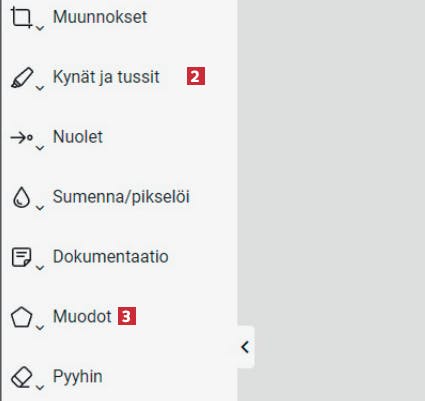Choose the arrow tool icon
The image size is (425, 401).
point(22,137)
